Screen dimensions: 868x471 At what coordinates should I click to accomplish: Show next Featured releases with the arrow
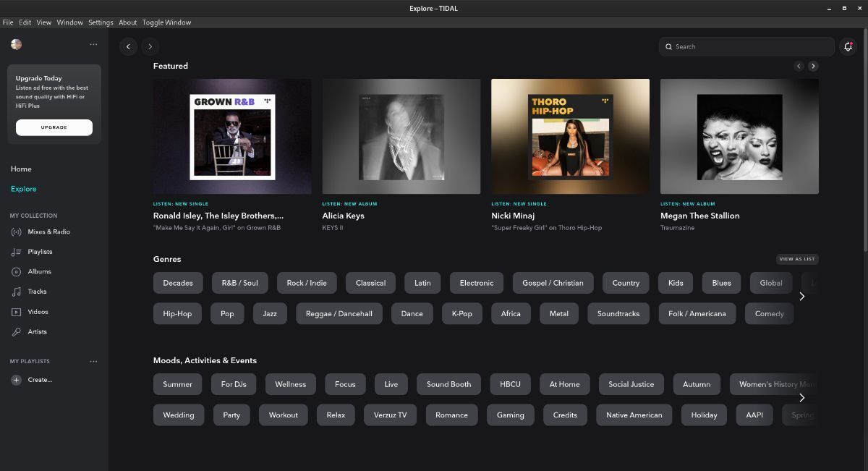813,66
